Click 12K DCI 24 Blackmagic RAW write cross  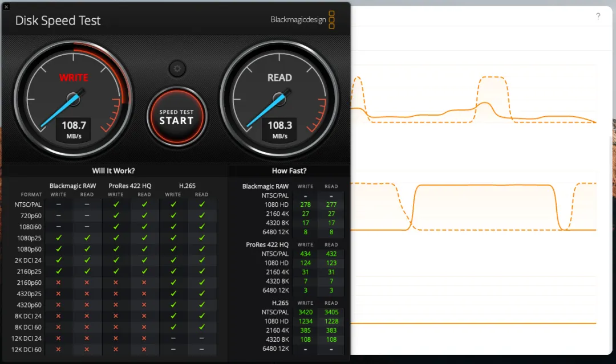pos(59,338)
